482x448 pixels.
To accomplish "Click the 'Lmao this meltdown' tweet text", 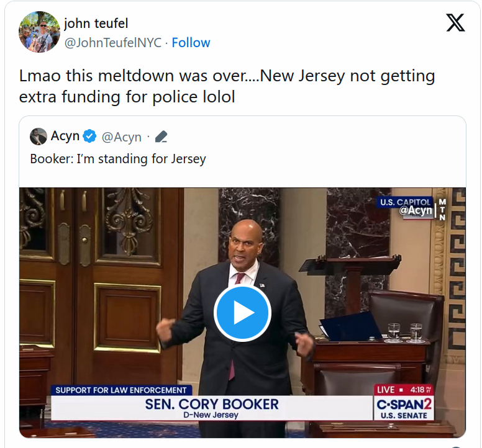I will [227, 86].
